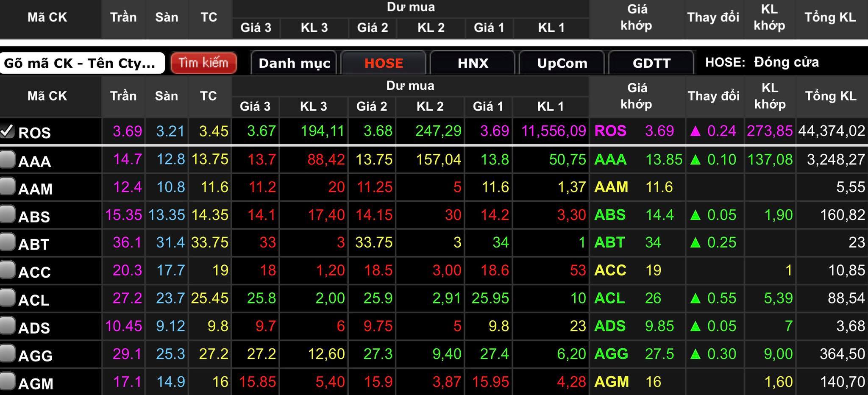Viewport: 868px width, 395px height.
Task: Click ACC ticker in the Mã CK column
Action: 34,272
